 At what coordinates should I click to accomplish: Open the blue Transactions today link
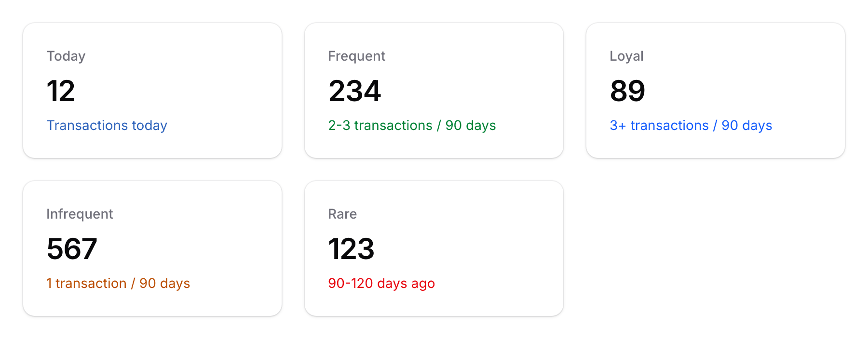[107, 126]
